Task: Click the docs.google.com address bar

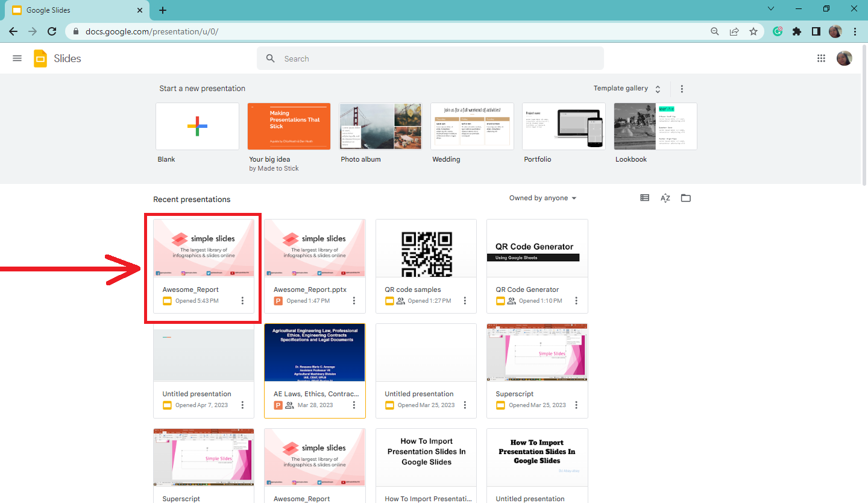Action: click(x=386, y=31)
